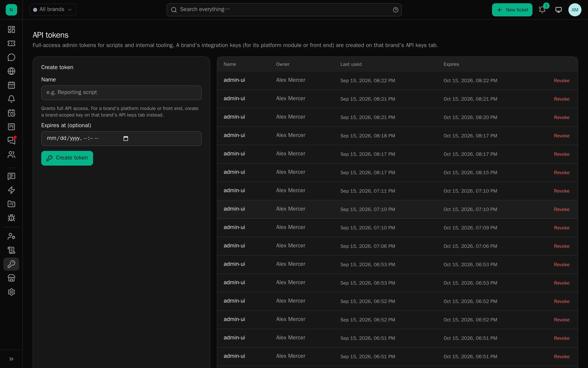The image size is (588, 368).
Task: Click the Owner column header
Action: pos(283,64)
